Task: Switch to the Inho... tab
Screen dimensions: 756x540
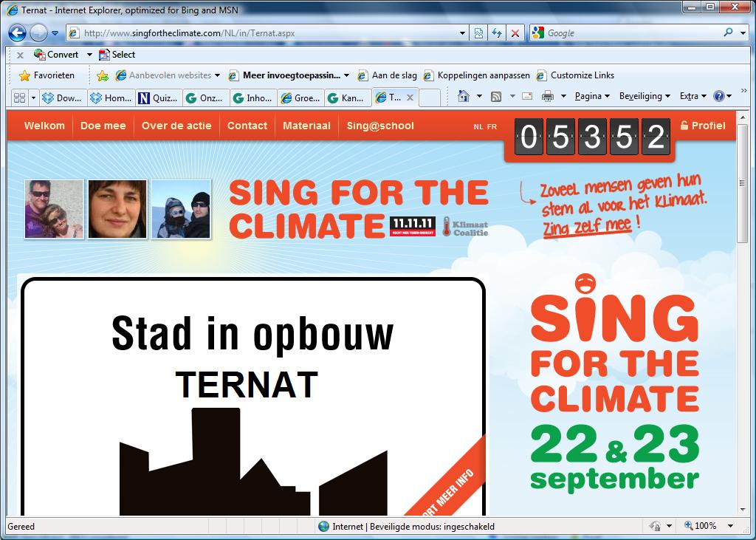Action: (253, 98)
